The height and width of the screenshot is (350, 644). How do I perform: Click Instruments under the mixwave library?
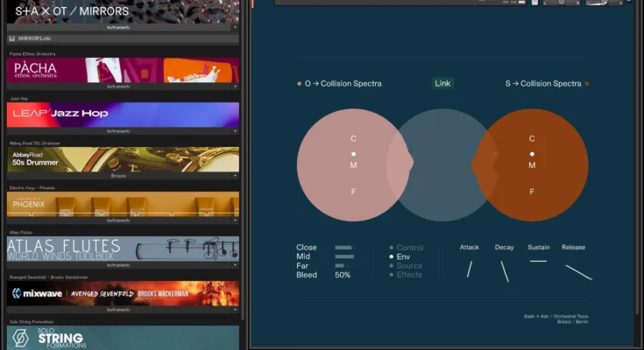(118, 311)
